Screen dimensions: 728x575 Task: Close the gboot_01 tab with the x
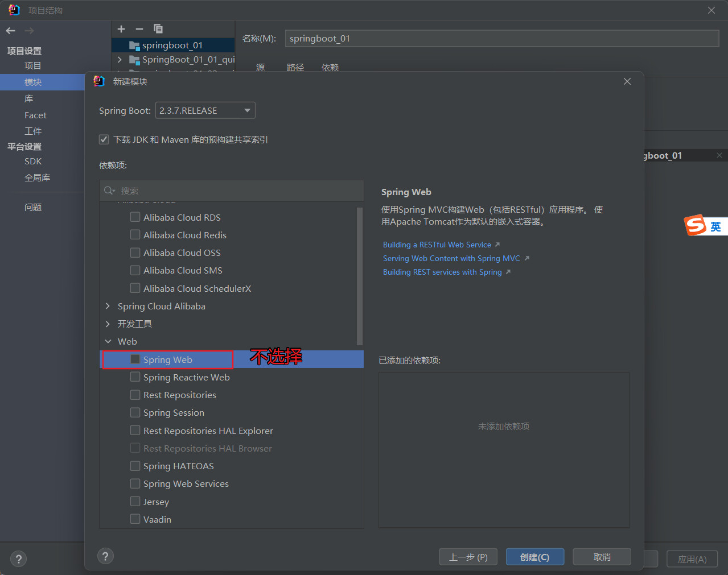pos(719,155)
